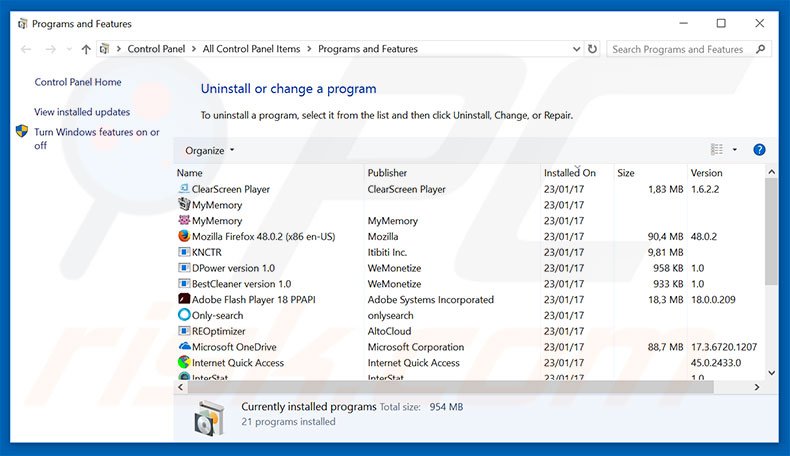Open the Organize dropdown menu

click(x=210, y=151)
